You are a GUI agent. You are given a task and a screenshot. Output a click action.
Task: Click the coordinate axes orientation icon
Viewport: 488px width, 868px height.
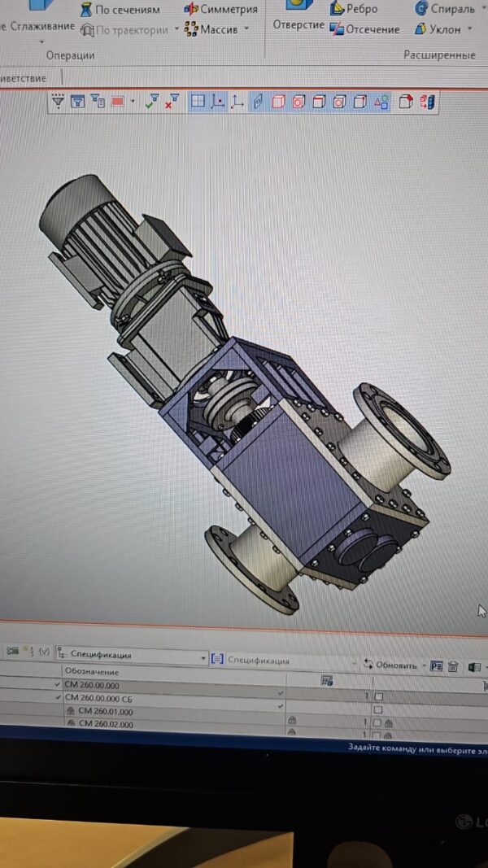pyautogui.click(x=237, y=103)
